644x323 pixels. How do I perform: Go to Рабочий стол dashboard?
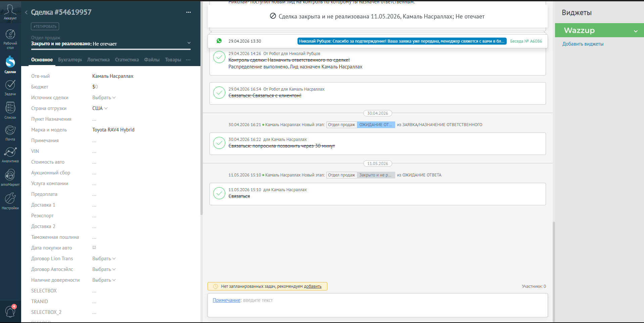pos(10,39)
